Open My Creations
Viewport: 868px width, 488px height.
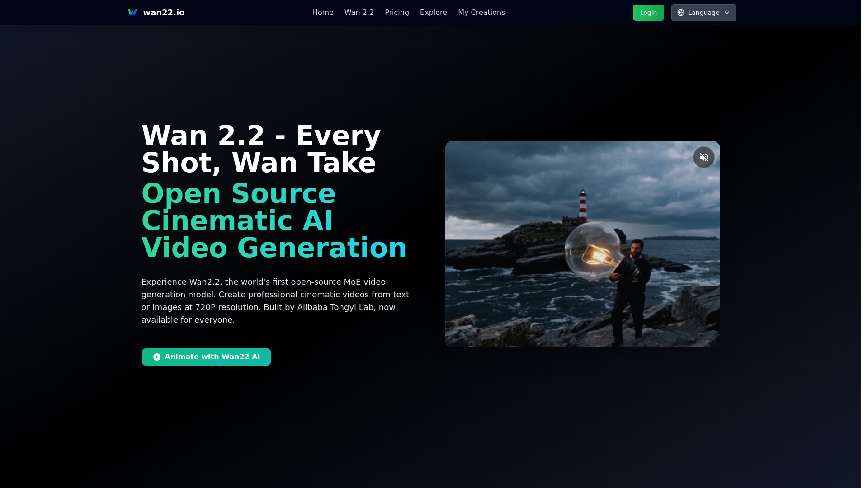(481, 13)
